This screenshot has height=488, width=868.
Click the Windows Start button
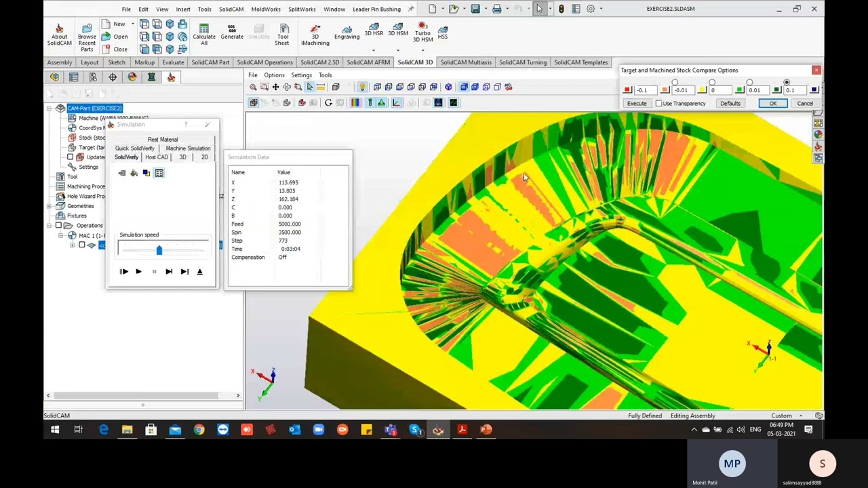pyautogui.click(x=55, y=430)
